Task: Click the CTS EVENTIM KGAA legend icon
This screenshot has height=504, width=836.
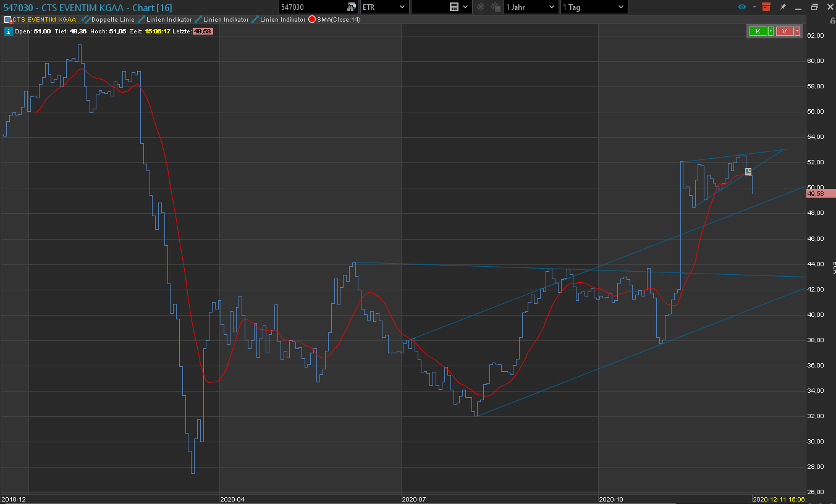Action: point(8,20)
